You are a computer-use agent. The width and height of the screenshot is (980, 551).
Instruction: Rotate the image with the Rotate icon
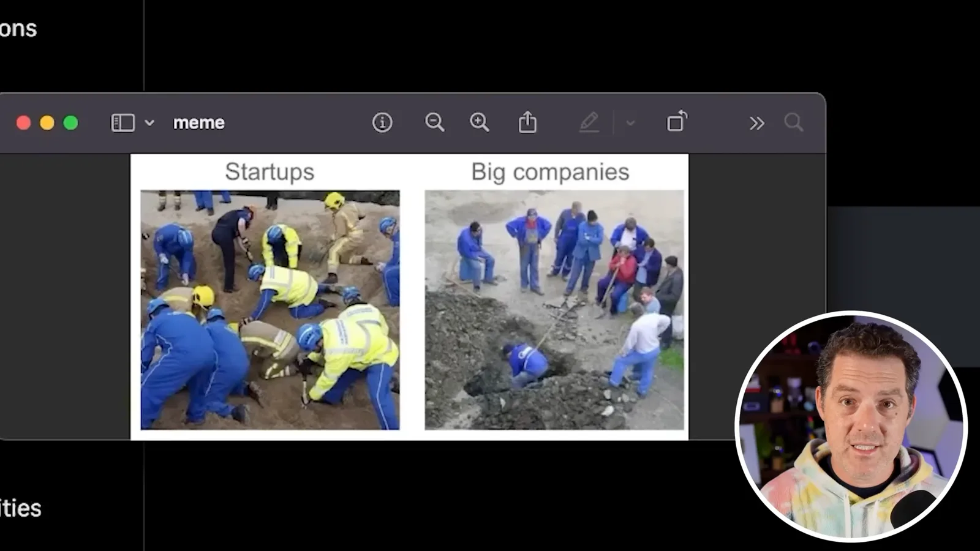677,121
